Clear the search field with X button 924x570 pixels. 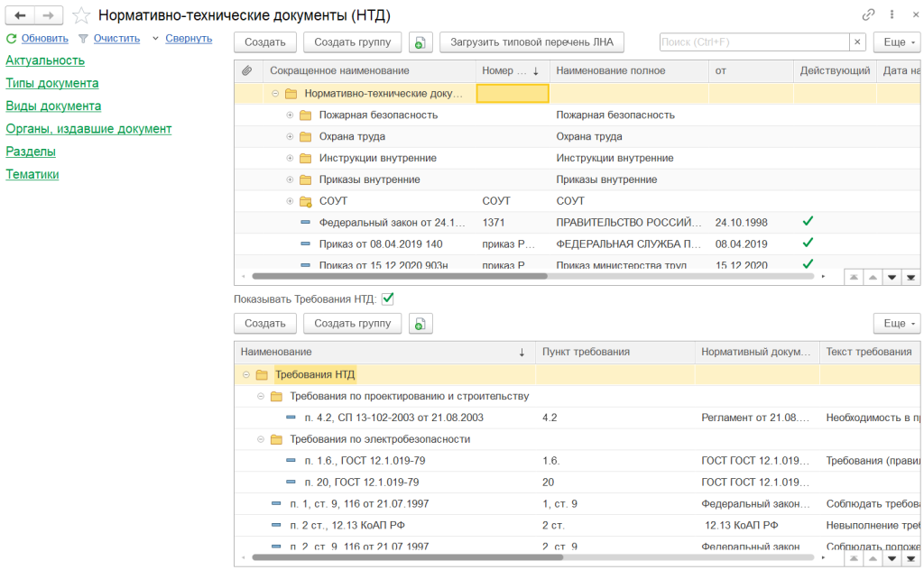pyautogui.click(x=857, y=42)
